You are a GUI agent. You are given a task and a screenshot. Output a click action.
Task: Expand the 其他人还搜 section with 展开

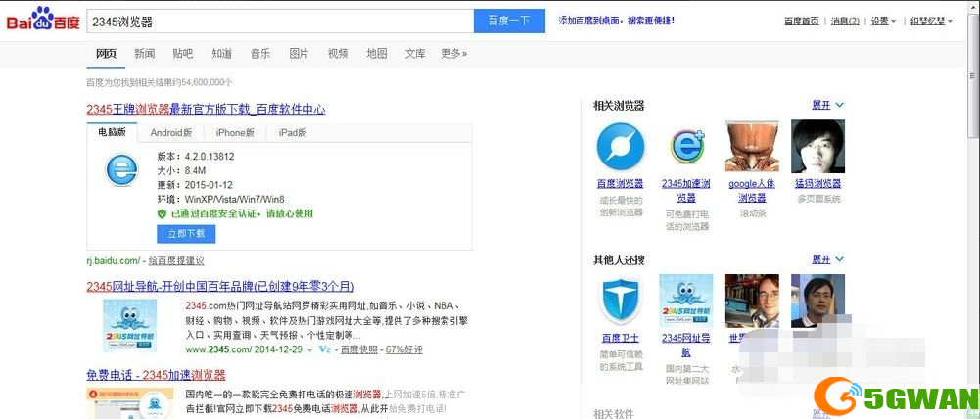click(x=827, y=258)
